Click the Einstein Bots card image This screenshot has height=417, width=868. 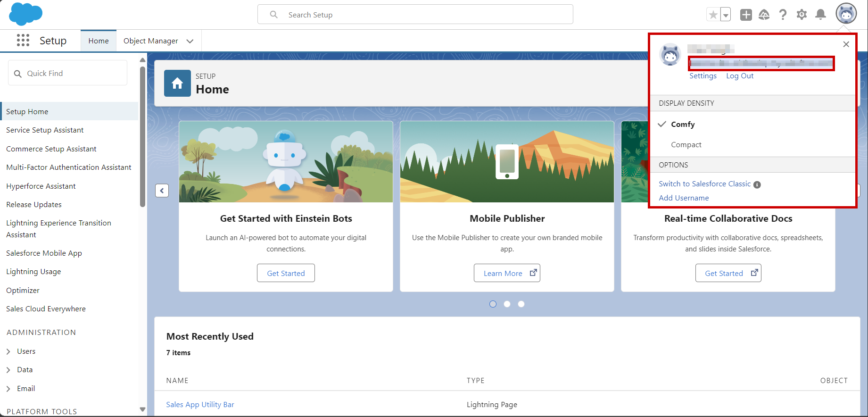(x=286, y=162)
